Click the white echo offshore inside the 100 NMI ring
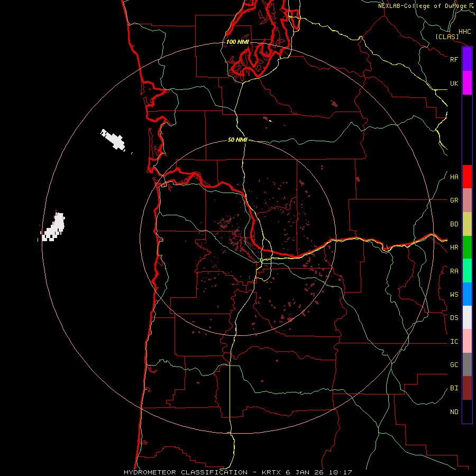 click(114, 140)
